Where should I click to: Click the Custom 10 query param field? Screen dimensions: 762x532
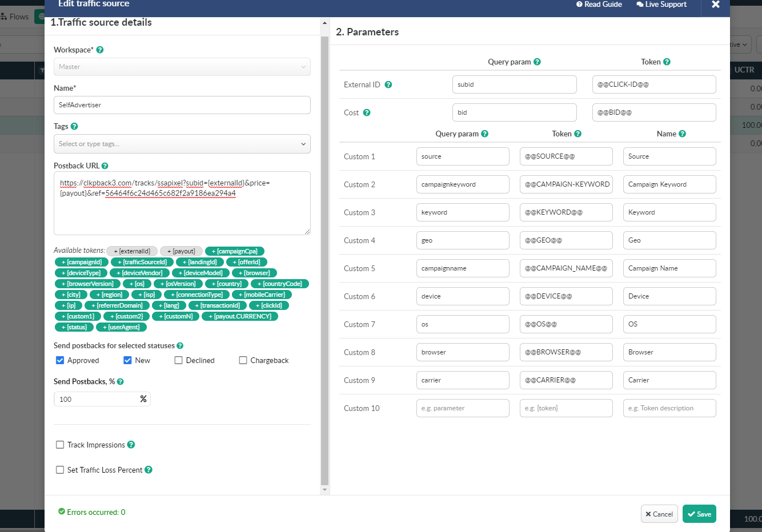click(463, 408)
